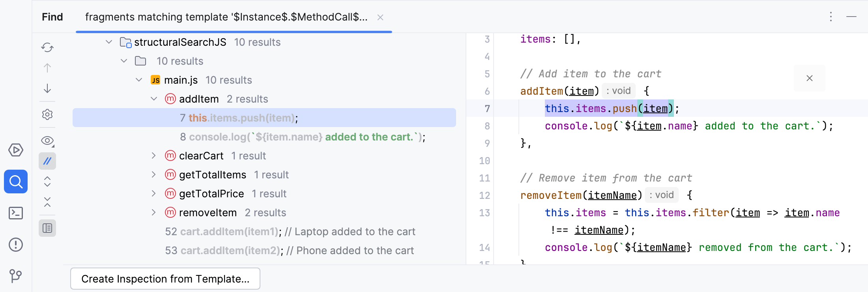Viewport: 868px width, 292px height.
Task: Toggle the preview panel layout button
Action: tap(47, 228)
